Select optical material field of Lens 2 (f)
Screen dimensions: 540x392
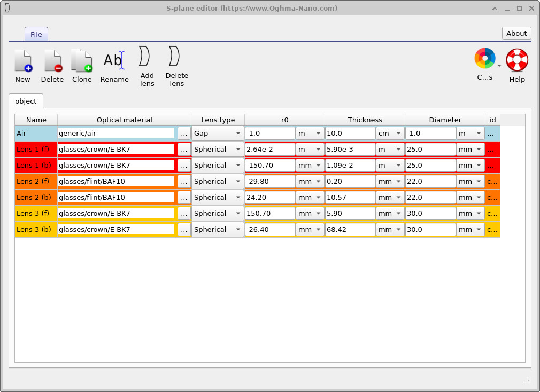point(115,181)
